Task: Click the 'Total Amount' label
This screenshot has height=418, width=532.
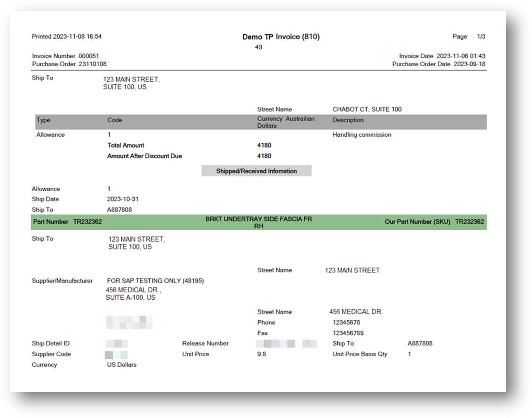Action: (x=126, y=145)
